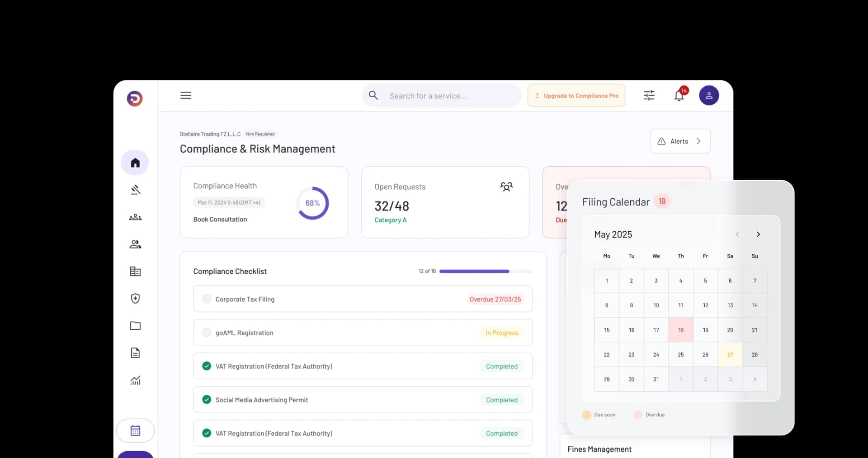
Task: Click Book Consultation link
Action: pyautogui.click(x=220, y=220)
